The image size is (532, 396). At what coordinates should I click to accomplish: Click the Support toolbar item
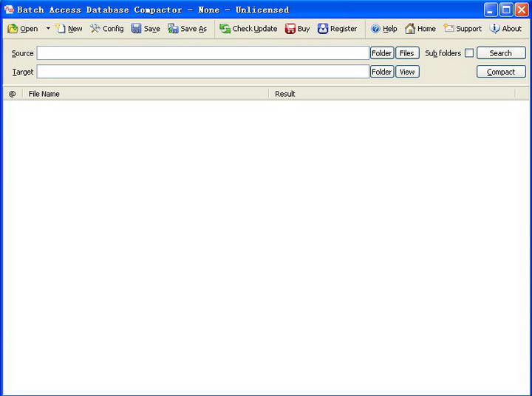(x=463, y=29)
